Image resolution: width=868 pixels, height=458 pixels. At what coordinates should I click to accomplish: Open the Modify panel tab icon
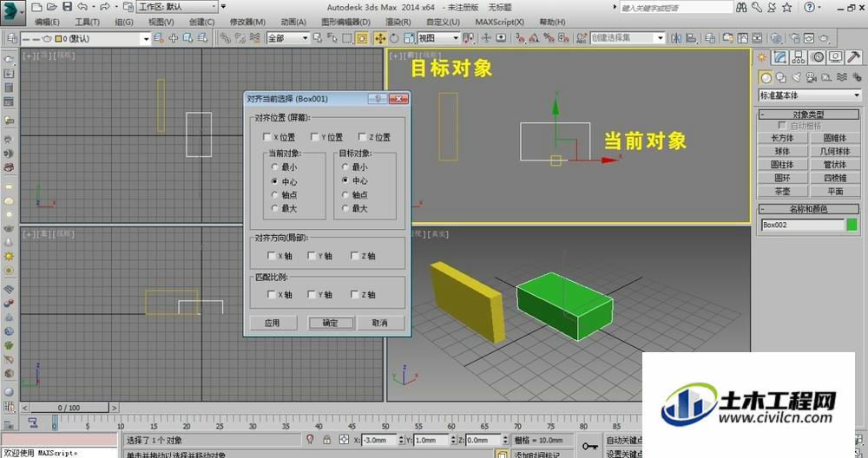pos(780,57)
